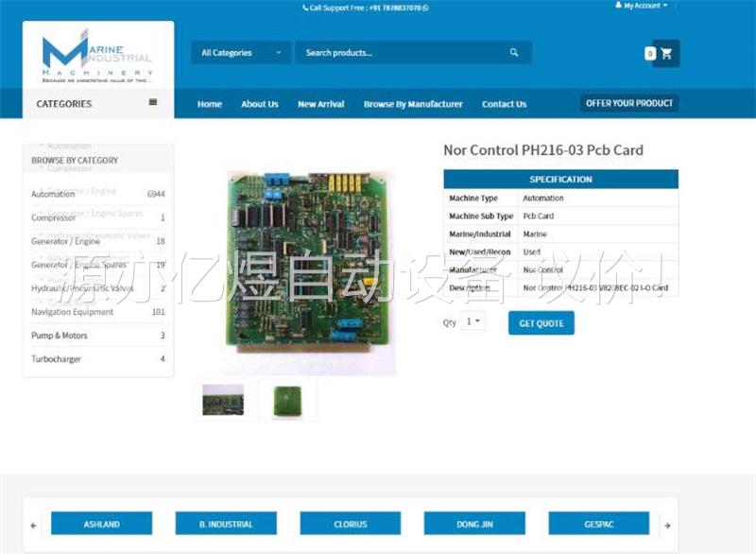Viewport: 756px width, 554px height.
Task: Go to the Home menu item
Action: pyautogui.click(x=209, y=104)
